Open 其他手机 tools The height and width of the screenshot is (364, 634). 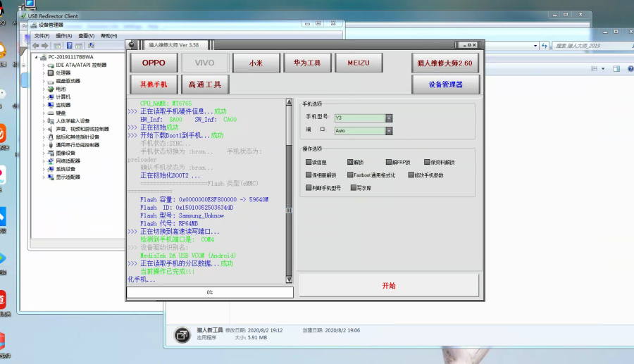click(x=154, y=84)
